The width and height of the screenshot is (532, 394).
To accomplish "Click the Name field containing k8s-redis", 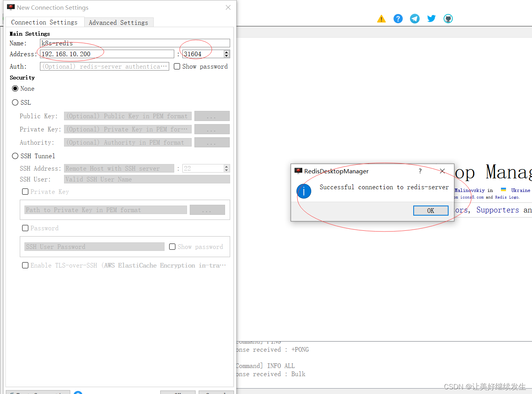I will (x=135, y=43).
